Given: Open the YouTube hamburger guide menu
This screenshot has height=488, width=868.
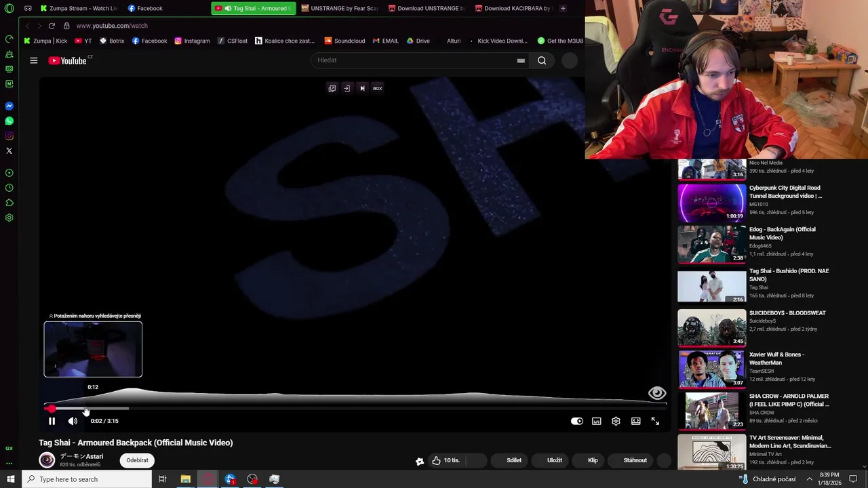Looking at the screenshot, I should coord(33,60).
